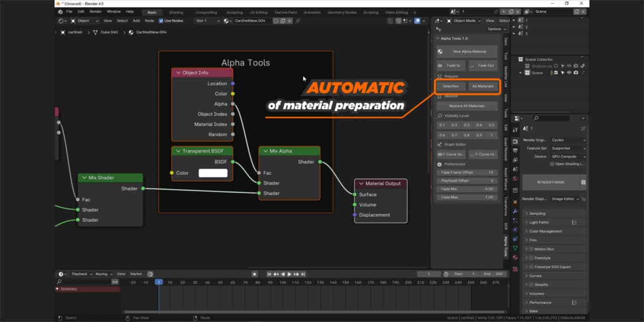Unlink the material with X icon
The width and height of the screenshot is (644, 322).
pyautogui.click(x=289, y=21)
